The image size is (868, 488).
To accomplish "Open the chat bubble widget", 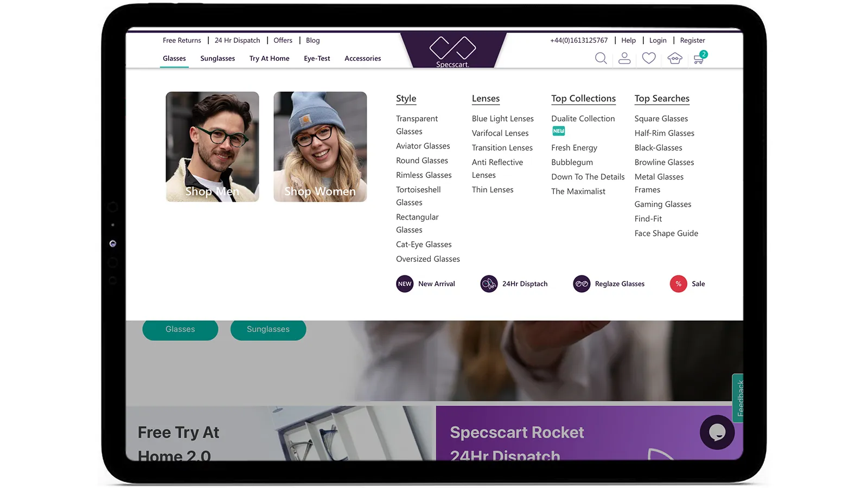I will tap(717, 432).
